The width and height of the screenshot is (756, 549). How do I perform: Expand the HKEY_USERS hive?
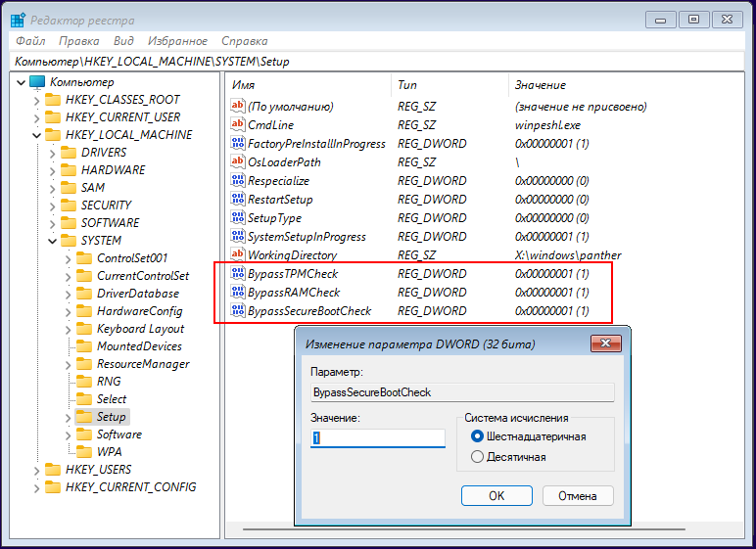[x=36, y=470]
